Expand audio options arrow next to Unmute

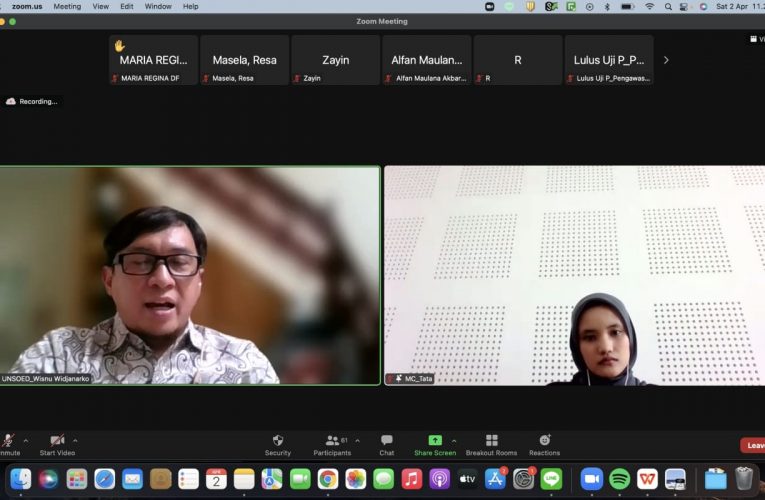click(x=26, y=440)
